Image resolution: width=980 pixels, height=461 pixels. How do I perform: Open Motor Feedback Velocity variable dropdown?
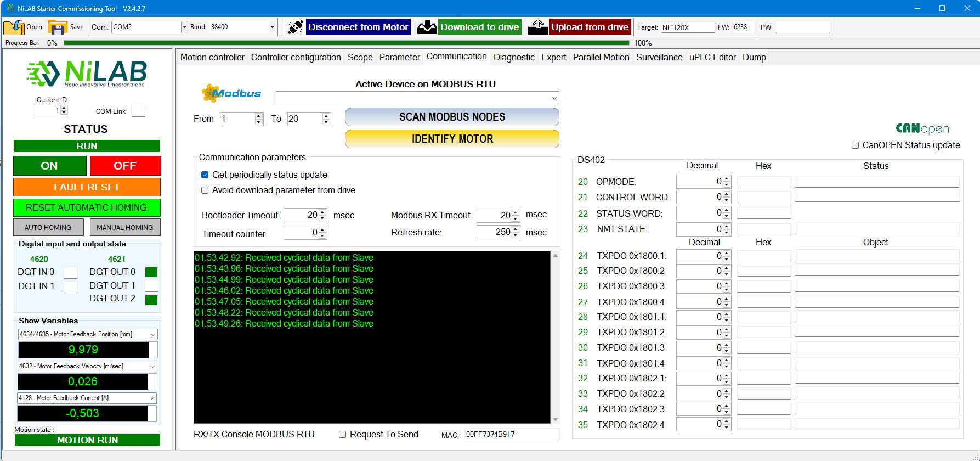152,366
